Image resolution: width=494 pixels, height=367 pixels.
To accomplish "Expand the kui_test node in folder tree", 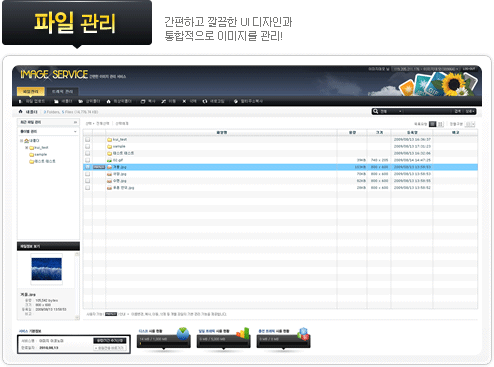I will [x=27, y=147].
